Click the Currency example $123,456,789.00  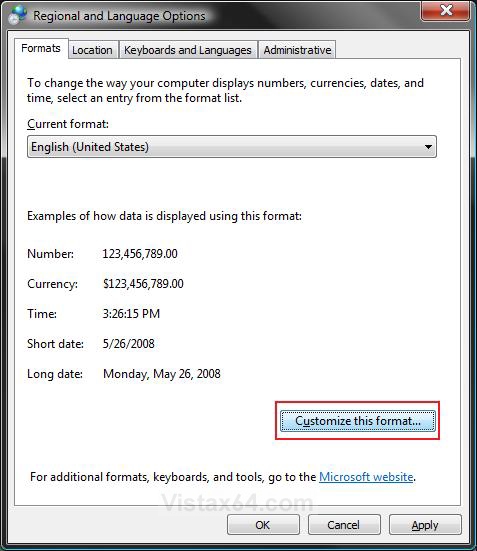tap(143, 284)
